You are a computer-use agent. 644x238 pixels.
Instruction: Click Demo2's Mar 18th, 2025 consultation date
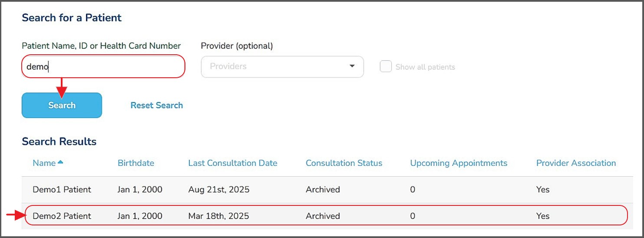(218, 216)
